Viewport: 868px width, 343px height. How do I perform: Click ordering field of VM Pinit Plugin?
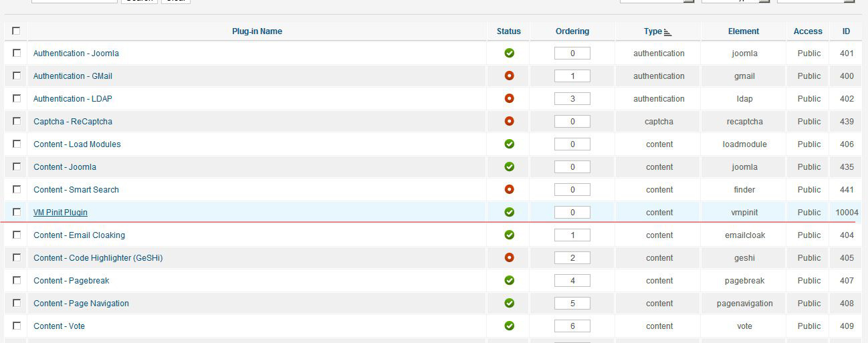tap(572, 212)
